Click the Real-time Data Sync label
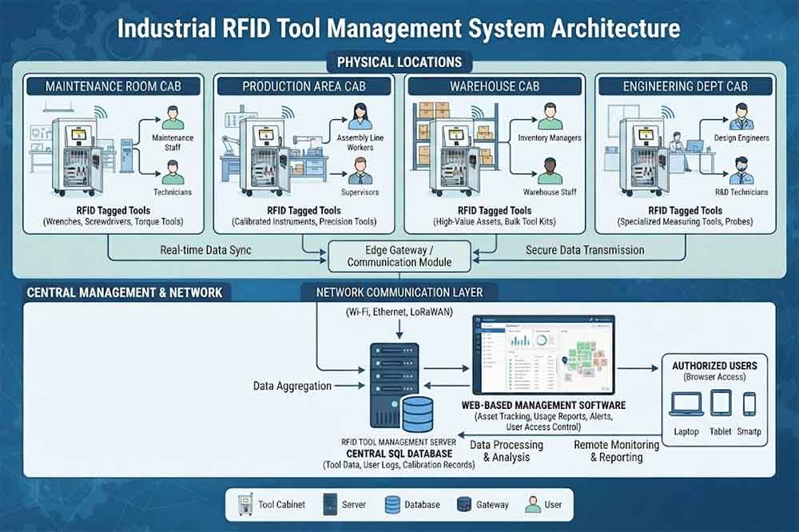 click(206, 250)
